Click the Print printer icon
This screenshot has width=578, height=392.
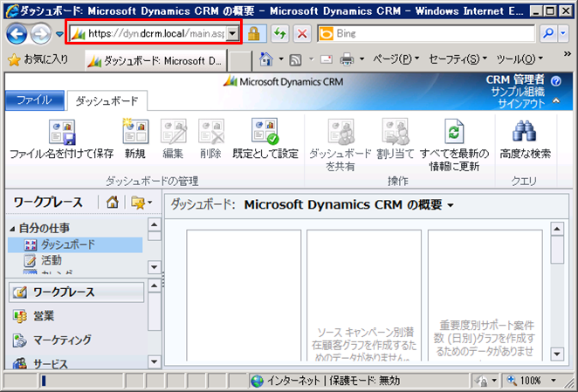347,59
